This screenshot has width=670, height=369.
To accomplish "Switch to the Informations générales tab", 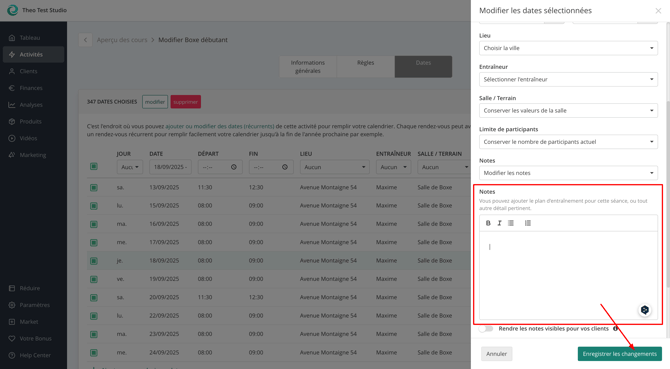I will tap(308, 67).
